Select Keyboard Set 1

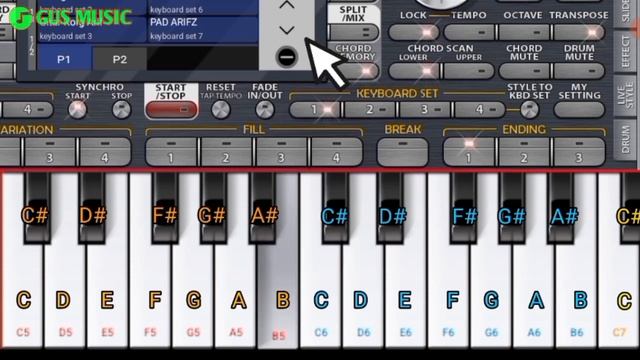click(x=316, y=109)
